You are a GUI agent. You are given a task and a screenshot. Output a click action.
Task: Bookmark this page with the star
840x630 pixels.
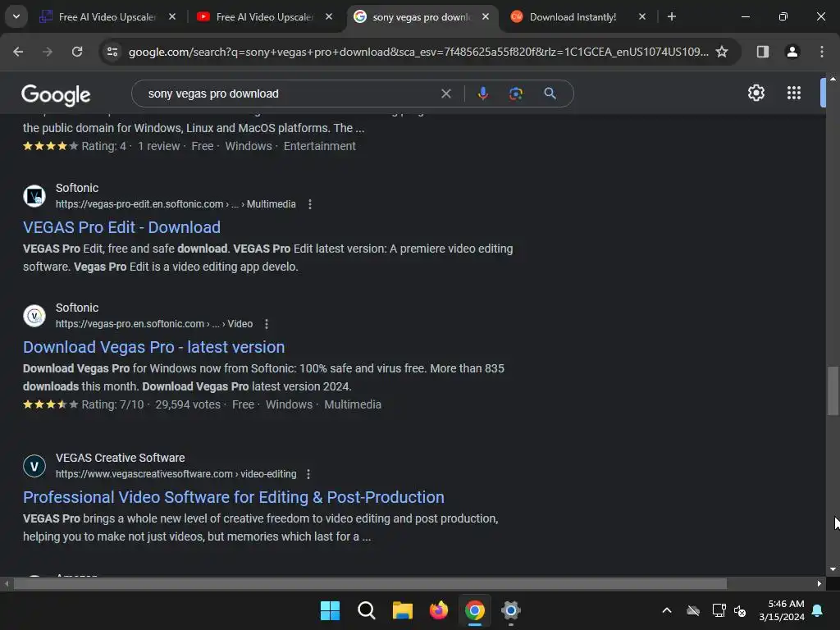pyautogui.click(x=722, y=52)
